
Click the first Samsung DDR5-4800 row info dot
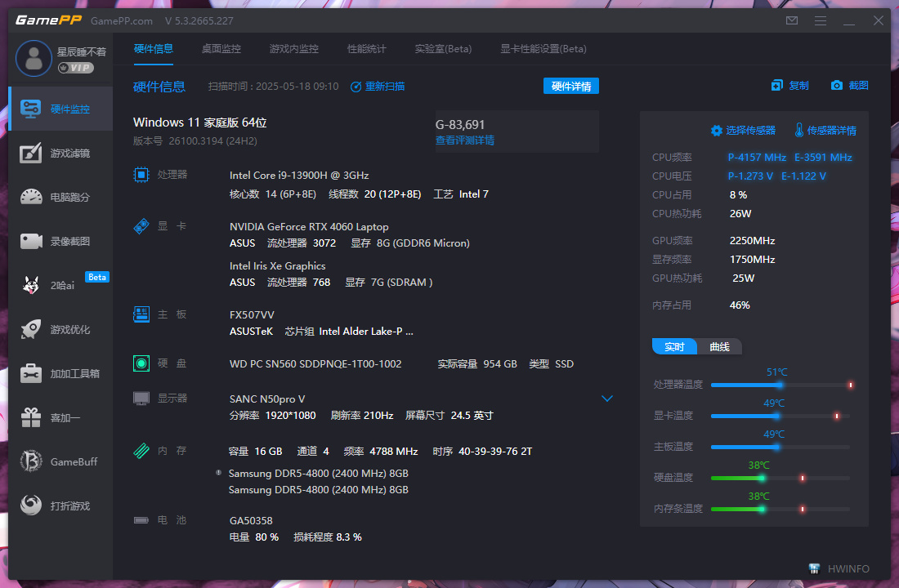click(218, 473)
